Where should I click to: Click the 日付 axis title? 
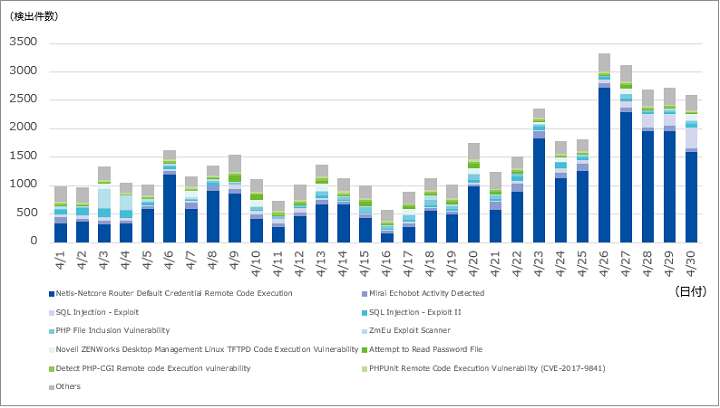[690, 291]
